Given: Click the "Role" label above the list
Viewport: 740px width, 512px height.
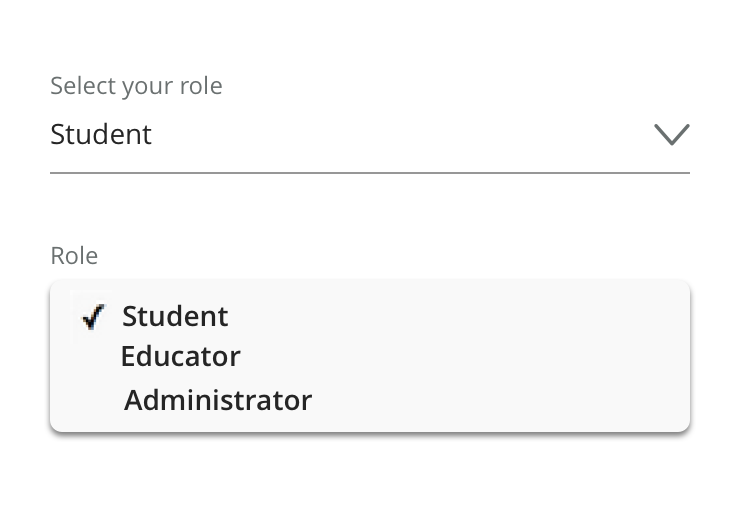Looking at the screenshot, I should coord(74,256).
